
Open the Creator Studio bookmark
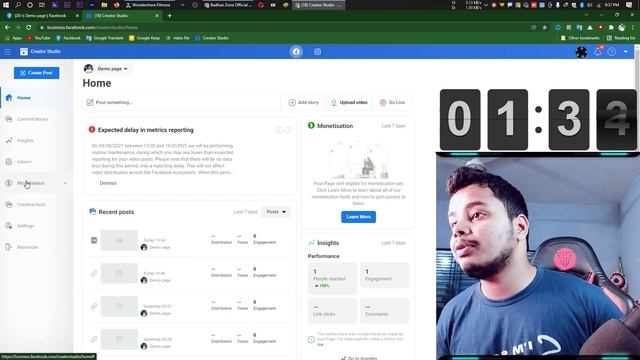tap(212, 38)
